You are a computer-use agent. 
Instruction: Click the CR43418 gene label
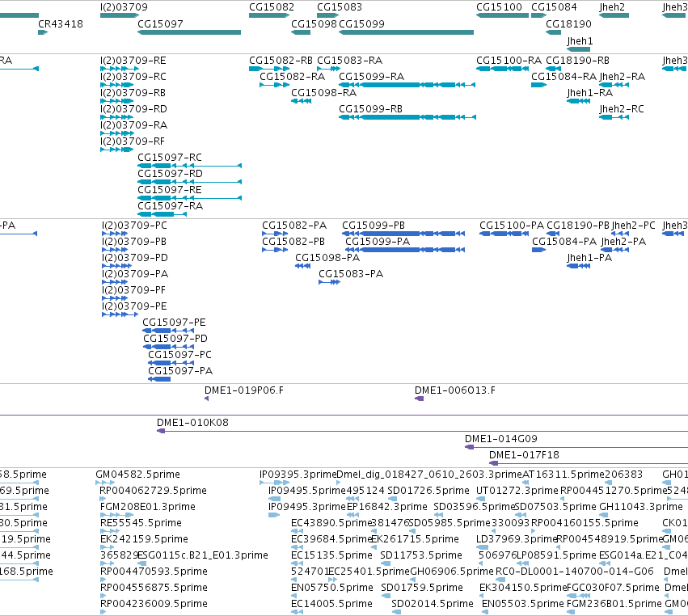60,23
